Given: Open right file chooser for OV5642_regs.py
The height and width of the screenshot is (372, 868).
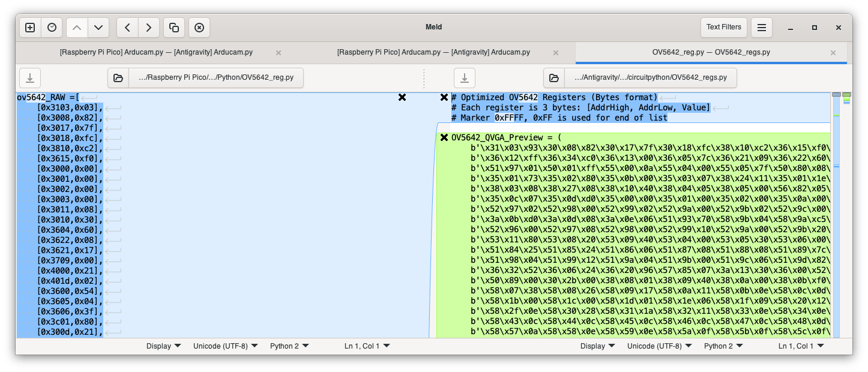Looking at the screenshot, I should [554, 78].
